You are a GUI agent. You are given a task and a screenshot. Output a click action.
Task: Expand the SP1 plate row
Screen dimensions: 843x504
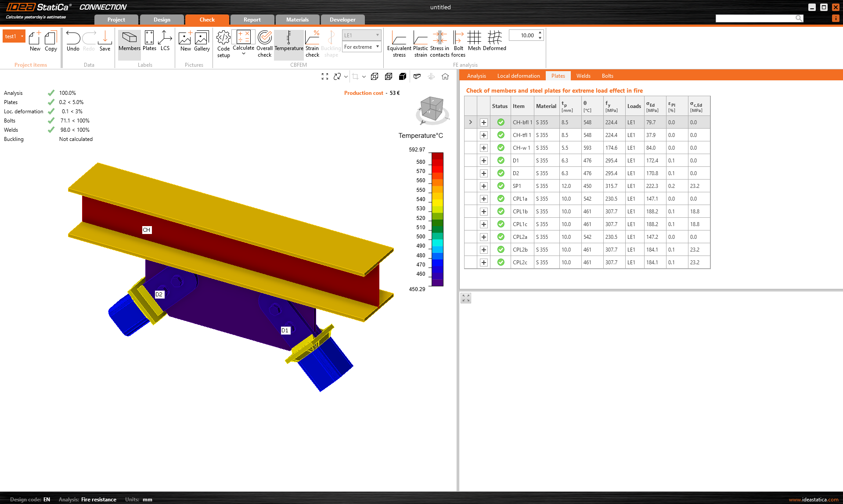click(483, 186)
